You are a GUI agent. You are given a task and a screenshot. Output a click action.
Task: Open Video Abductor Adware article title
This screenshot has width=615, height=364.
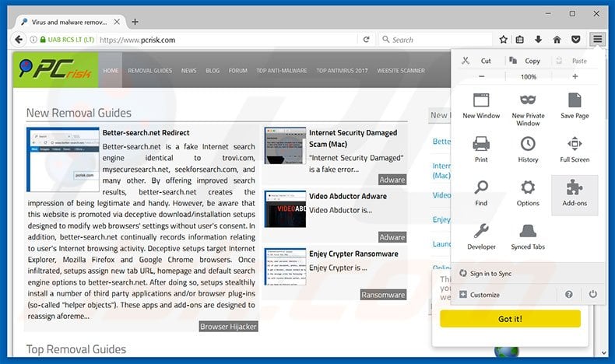(x=348, y=196)
